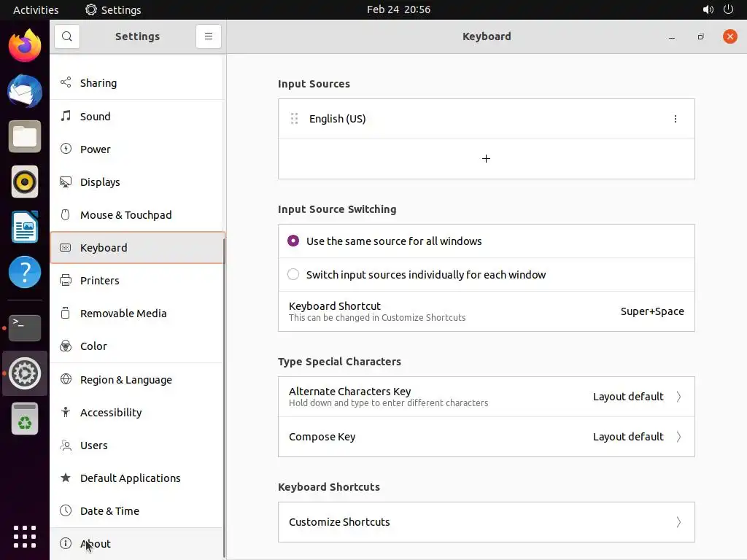Viewport: 747px width, 560px height.
Task: Launch Firefox from the dock
Action: [25, 46]
